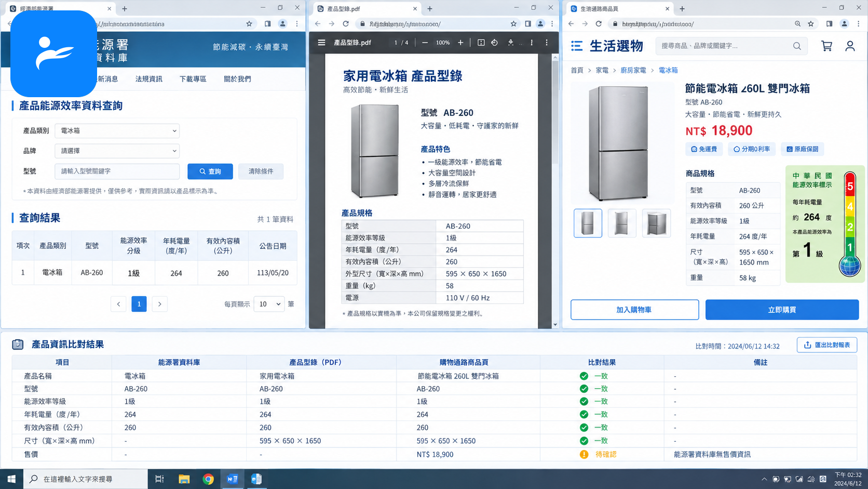Open the 法規資訊 menu item
This screenshot has height=489, width=868.
click(x=149, y=79)
